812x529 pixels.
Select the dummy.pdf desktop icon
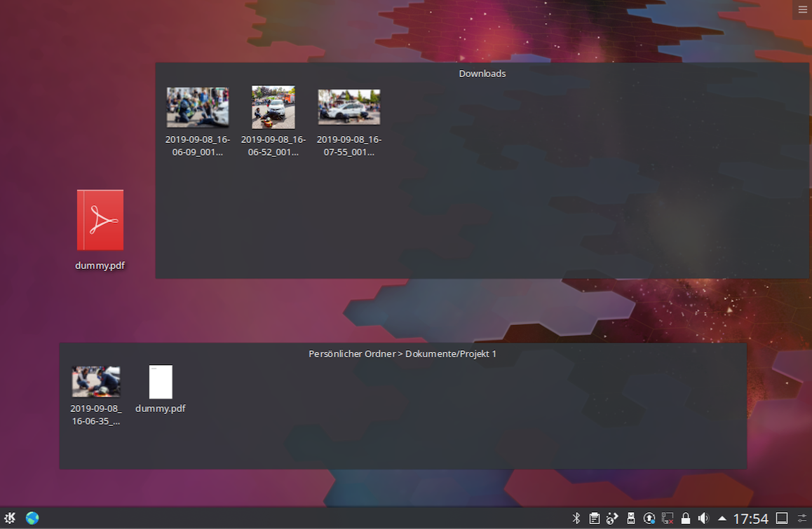tap(100, 219)
